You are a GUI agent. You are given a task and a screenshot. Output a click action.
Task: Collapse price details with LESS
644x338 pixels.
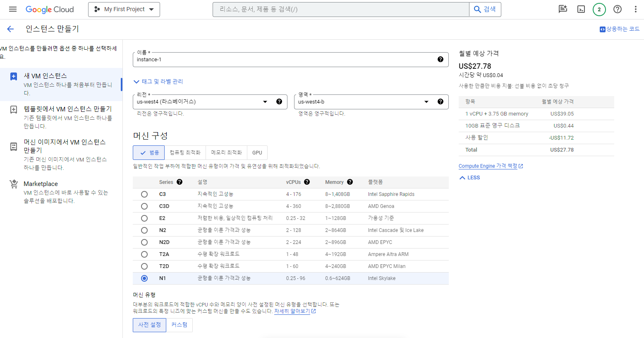(469, 178)
